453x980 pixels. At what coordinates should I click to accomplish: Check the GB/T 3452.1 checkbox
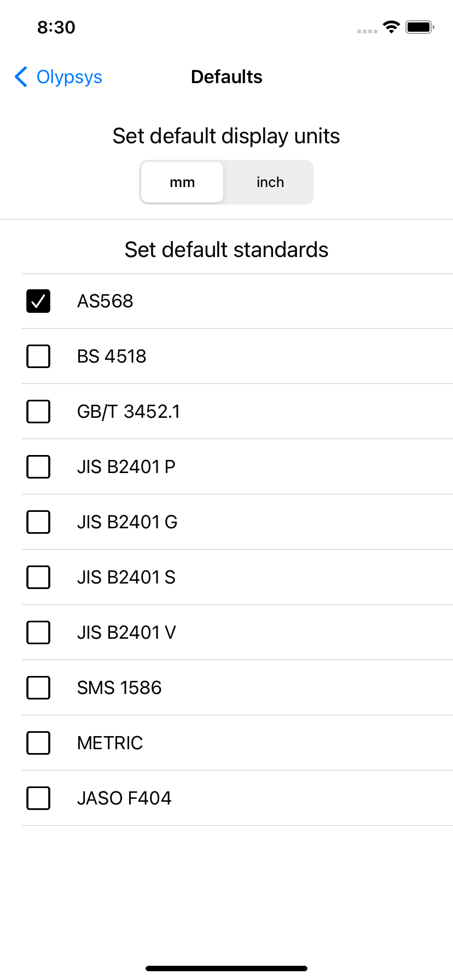(x=38, y=411)
